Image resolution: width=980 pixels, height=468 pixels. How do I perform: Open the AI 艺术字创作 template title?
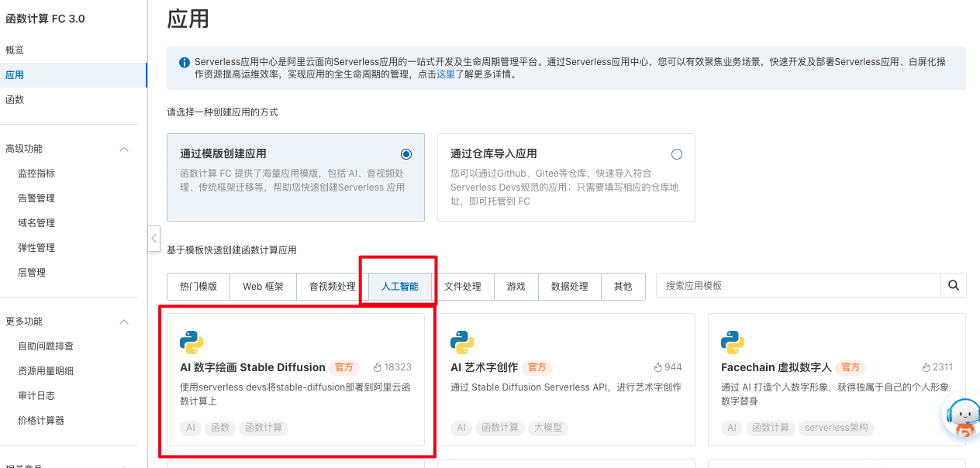[x=485, y=367]
